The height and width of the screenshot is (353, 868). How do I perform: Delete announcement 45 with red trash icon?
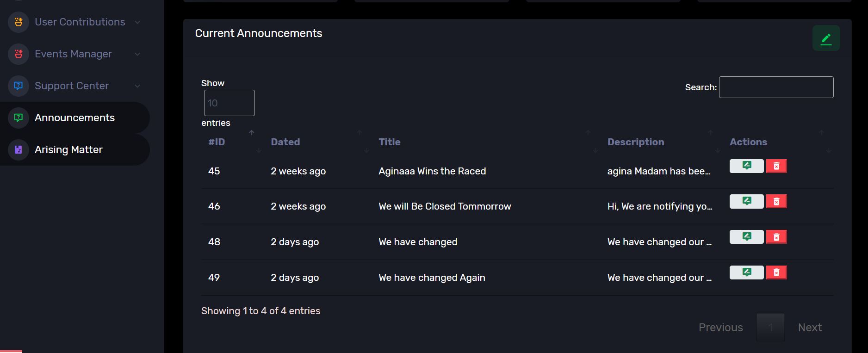(776, 166)
